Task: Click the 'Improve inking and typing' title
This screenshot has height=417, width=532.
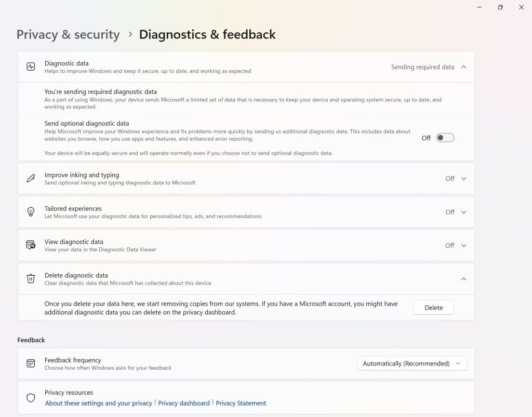Action: (x=82, y=175)
